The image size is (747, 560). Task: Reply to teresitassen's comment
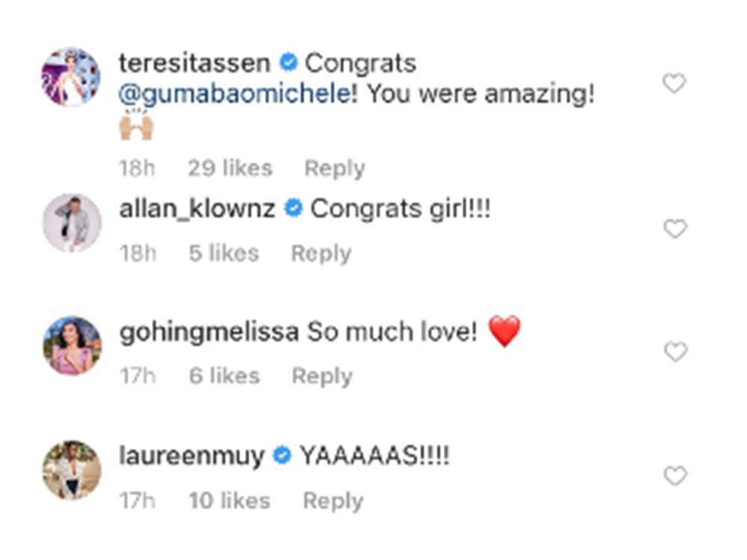coord(334,169)
